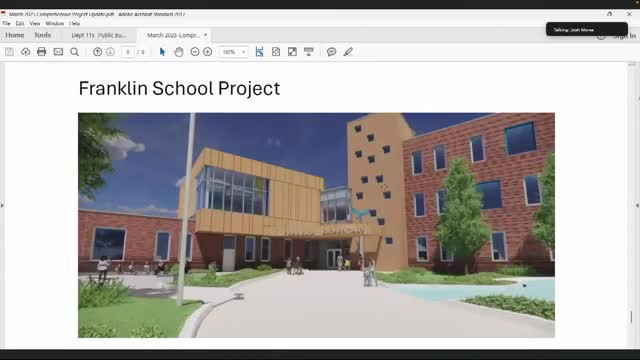Open the View menu

(35, 24)
